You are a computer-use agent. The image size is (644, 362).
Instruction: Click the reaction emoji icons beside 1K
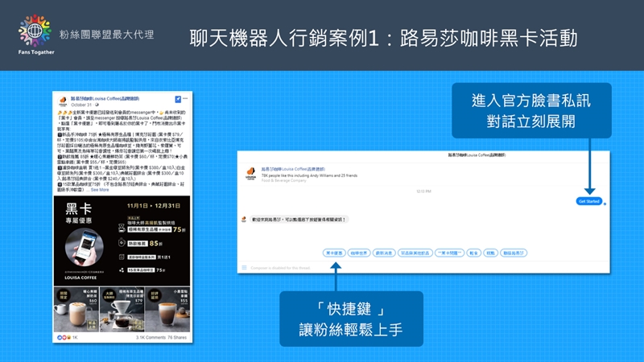(x=64, y=337)
